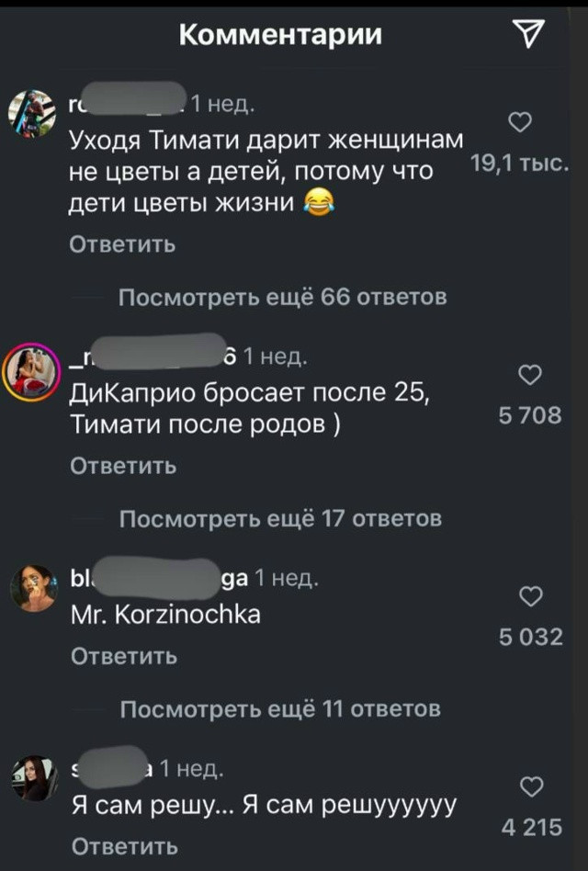Viewport: 588px width, 871px height.
Task: Reply to the Mr. Korzinochka comment
Action: click(x=124, y=657)
